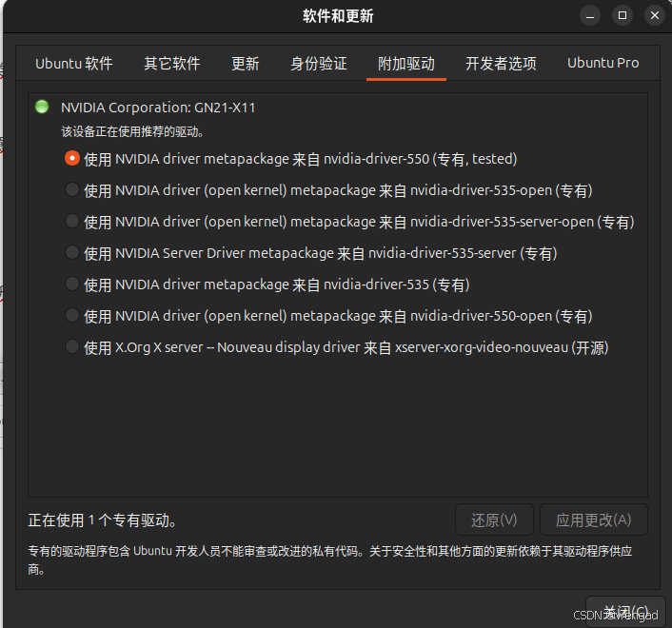The height and width of the screenshot is (628, 672).
Task: Switch to the Ubuntu 软件 tab
Action: click(x=73, y=64)
